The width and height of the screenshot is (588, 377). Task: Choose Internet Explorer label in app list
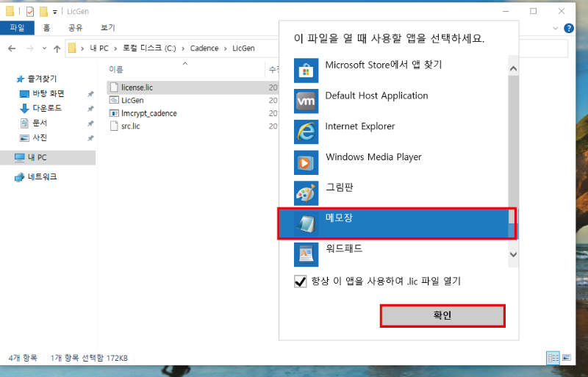coord(360,126)
